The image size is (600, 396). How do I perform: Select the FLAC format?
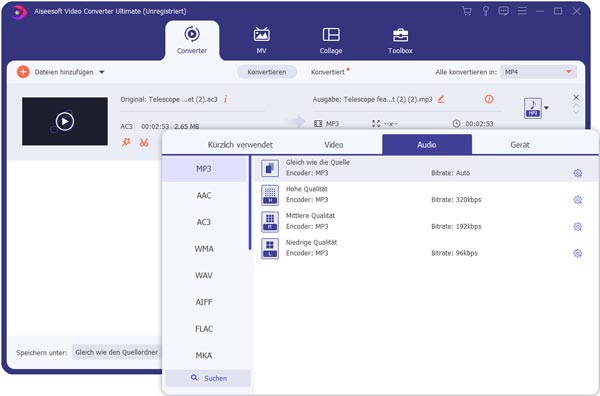pos(204,329)
